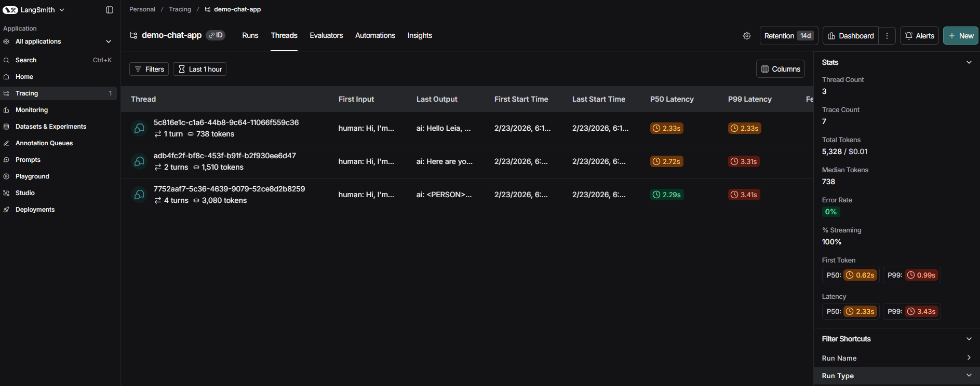
Task: Open the Dashboard more options menu
Action: tap(887, 36)
